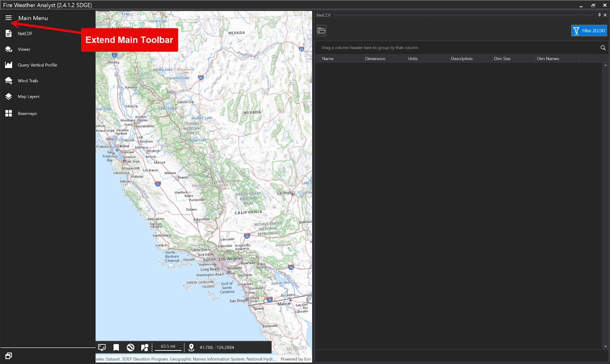
Task: Click the scroll down arrow in NetCDF grid
Action: 605,346
